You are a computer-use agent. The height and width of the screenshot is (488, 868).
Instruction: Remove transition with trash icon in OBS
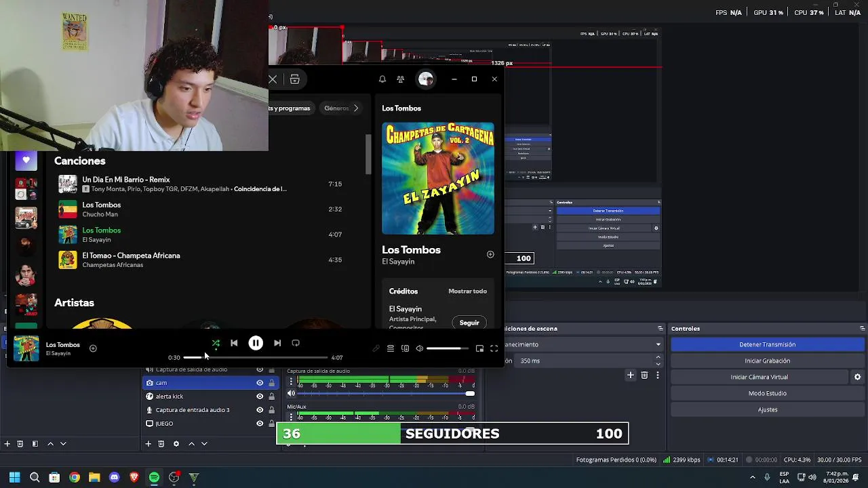[x=644, y=375]
